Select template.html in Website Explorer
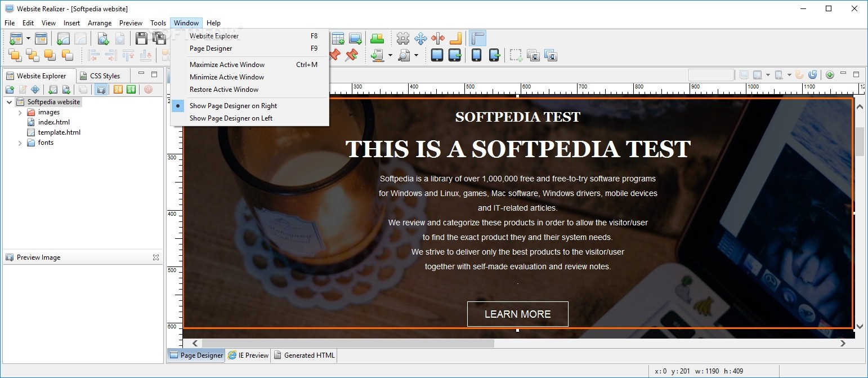The height and width of the screenshot is (378, 868). (x=59, y=132)
